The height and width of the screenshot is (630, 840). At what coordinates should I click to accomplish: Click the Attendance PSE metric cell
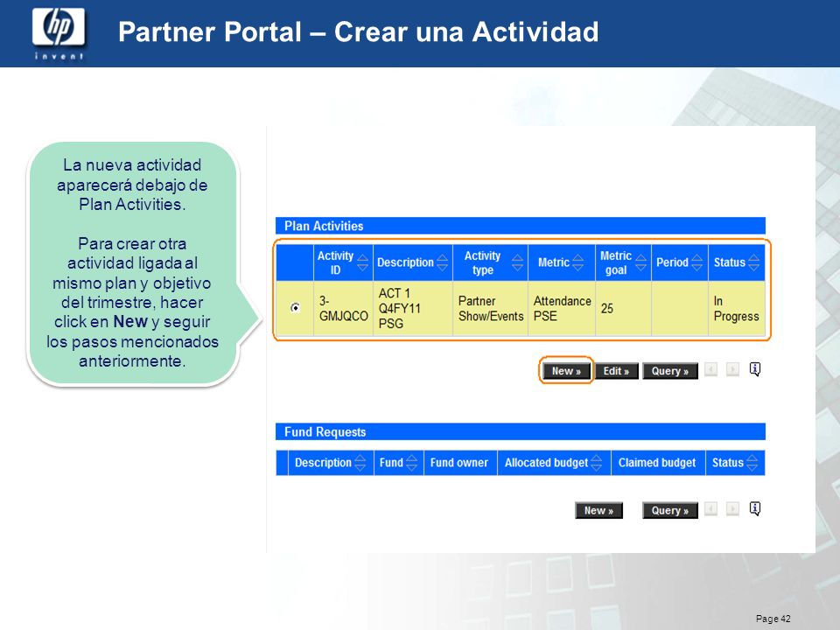562,309
